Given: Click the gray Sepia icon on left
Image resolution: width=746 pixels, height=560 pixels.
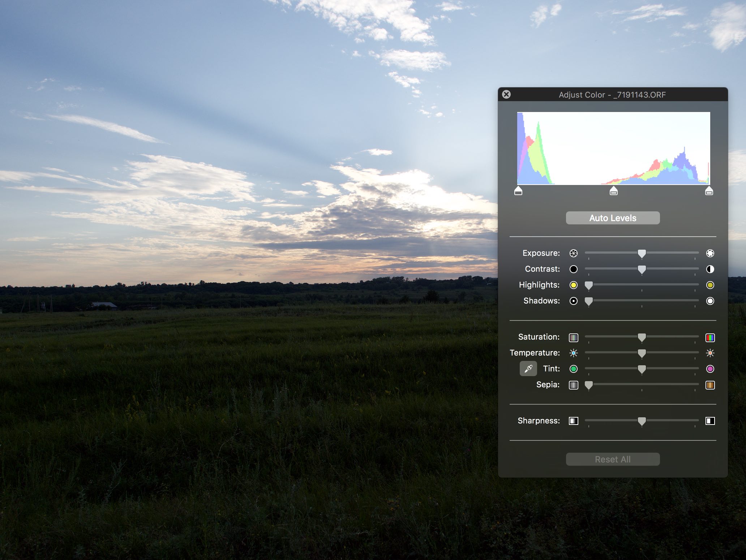Looking at the screenshot, I should (574, 385).
